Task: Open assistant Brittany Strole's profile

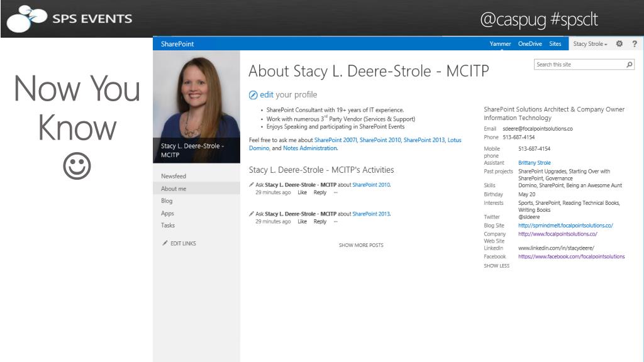Action: point(535,163)
